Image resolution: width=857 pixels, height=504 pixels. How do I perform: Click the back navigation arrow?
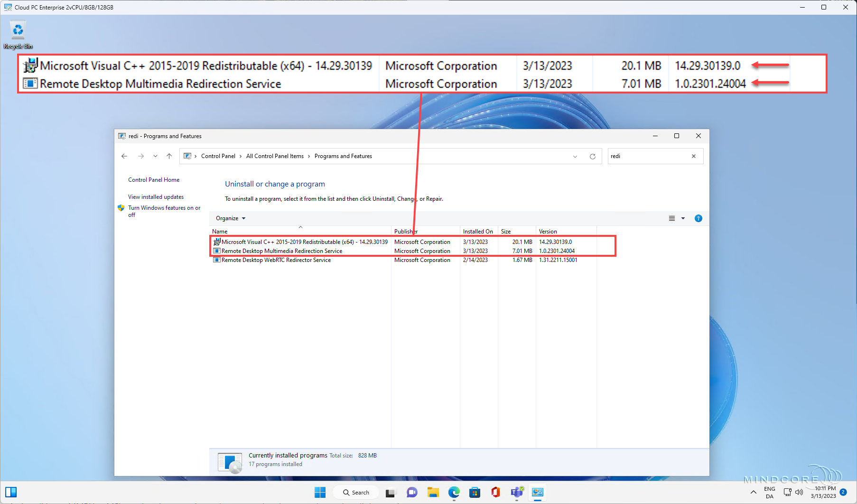coord(124,156)
